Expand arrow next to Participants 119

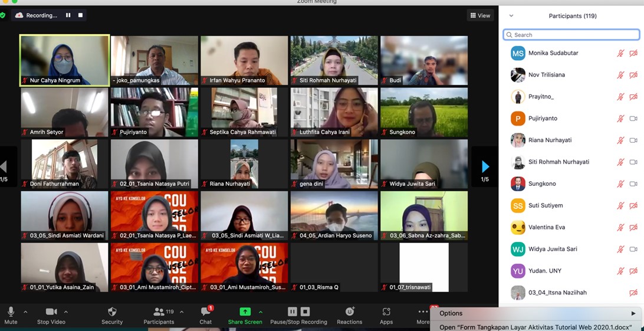tap(182, 312)
